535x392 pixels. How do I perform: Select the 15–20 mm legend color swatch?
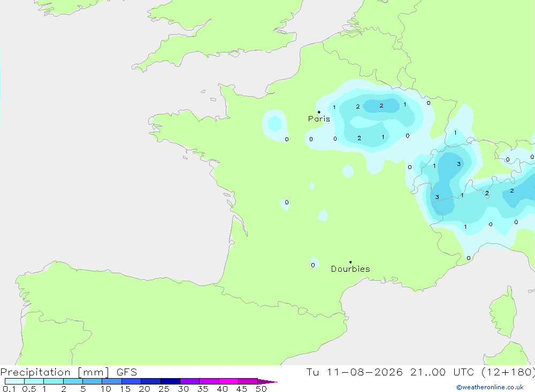coord(132,381)
